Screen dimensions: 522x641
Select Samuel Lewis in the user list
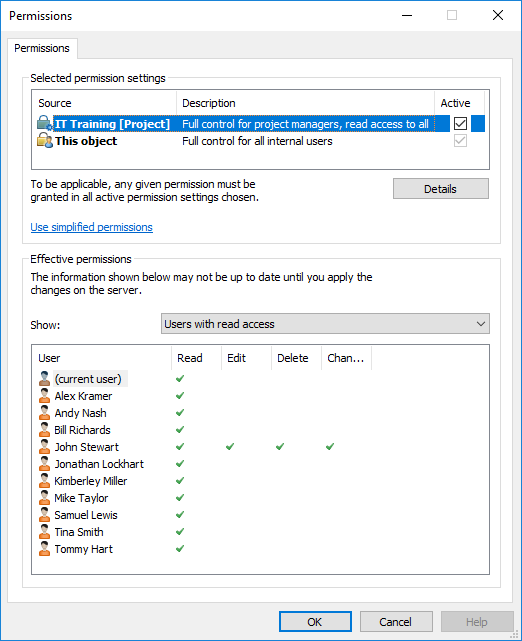[x=86, y=515]
